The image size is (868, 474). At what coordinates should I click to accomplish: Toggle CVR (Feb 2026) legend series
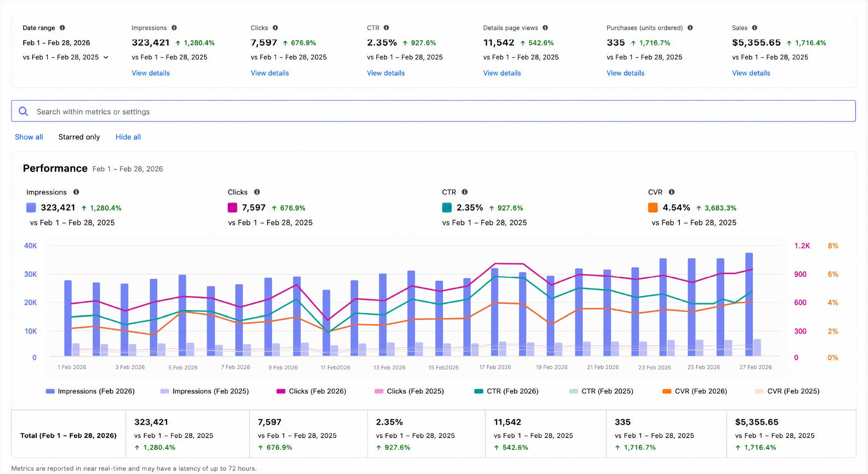[x=695, y=391]
